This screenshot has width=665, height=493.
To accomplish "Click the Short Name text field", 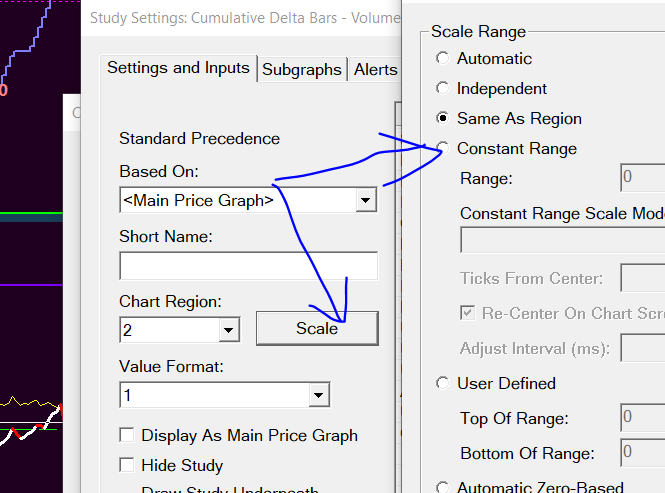I will (x=248, y=266).
